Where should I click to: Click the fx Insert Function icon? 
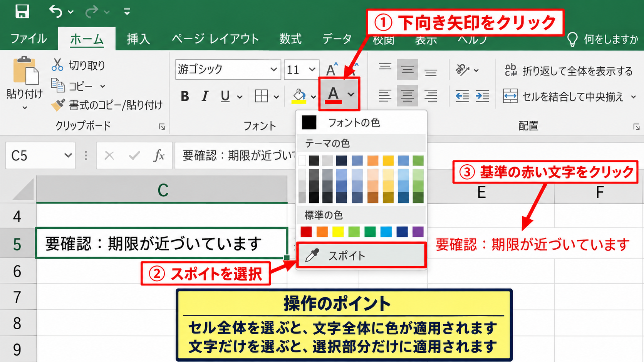[159, 155]
